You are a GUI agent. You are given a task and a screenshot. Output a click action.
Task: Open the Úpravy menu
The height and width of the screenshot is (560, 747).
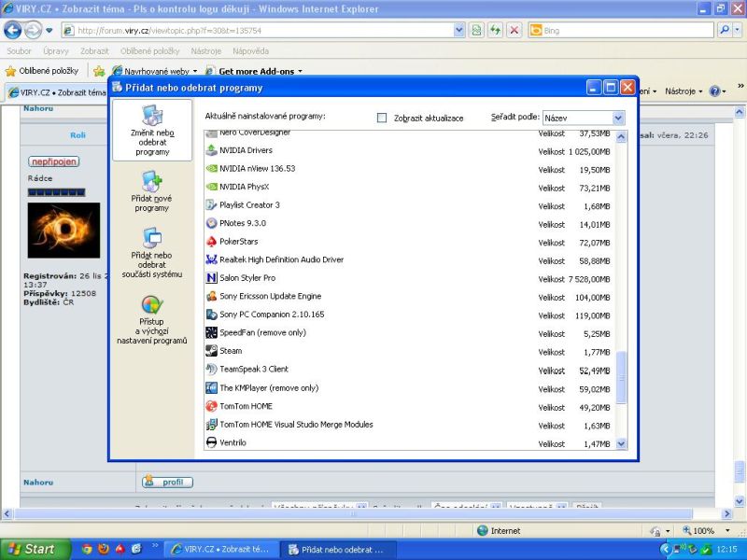click(56, 51)
